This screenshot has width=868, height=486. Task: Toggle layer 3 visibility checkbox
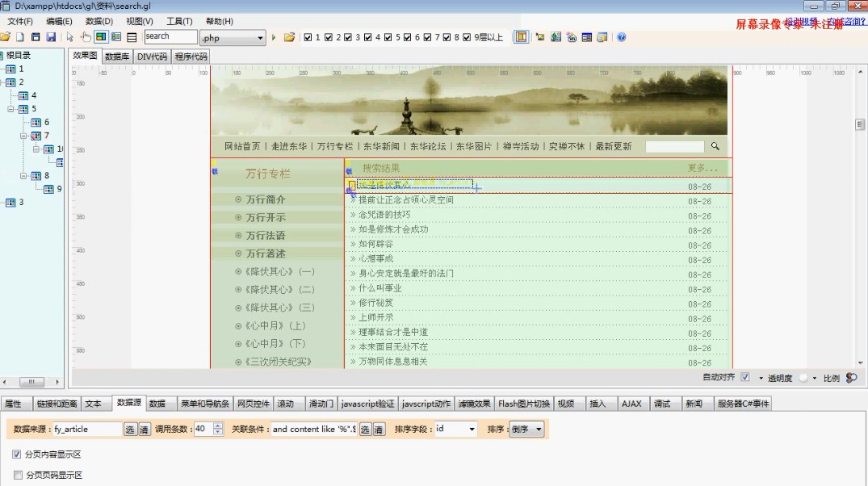(348, 38)
